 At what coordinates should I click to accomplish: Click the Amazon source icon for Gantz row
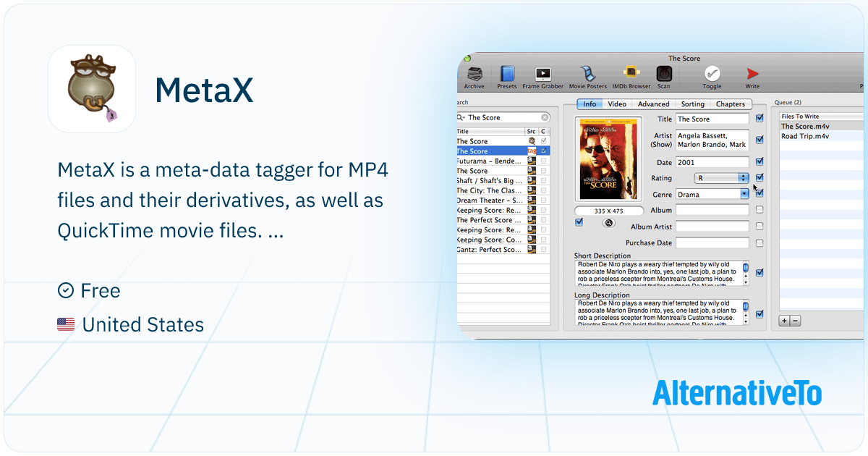[531, 249]
